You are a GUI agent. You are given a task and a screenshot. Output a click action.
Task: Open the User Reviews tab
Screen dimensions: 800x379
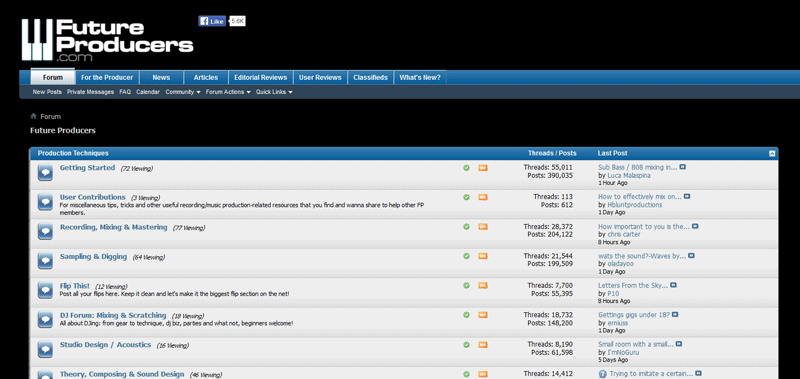[x=320, y=78]
